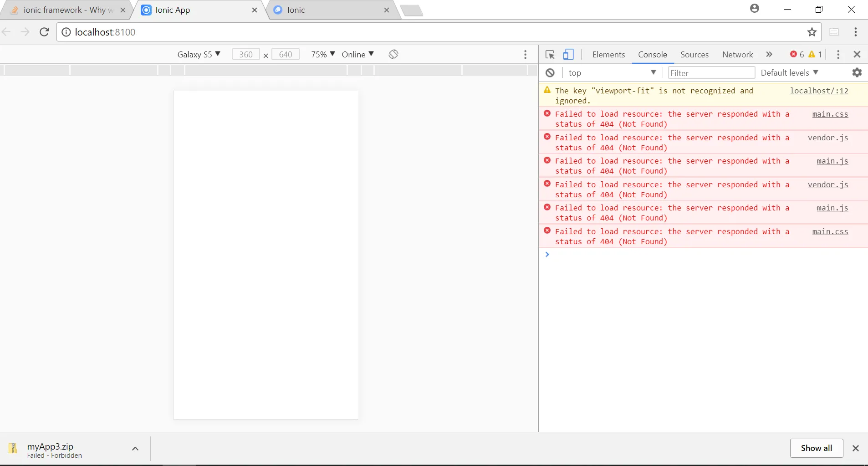Close the ionic framework tab

click(123, 10)
